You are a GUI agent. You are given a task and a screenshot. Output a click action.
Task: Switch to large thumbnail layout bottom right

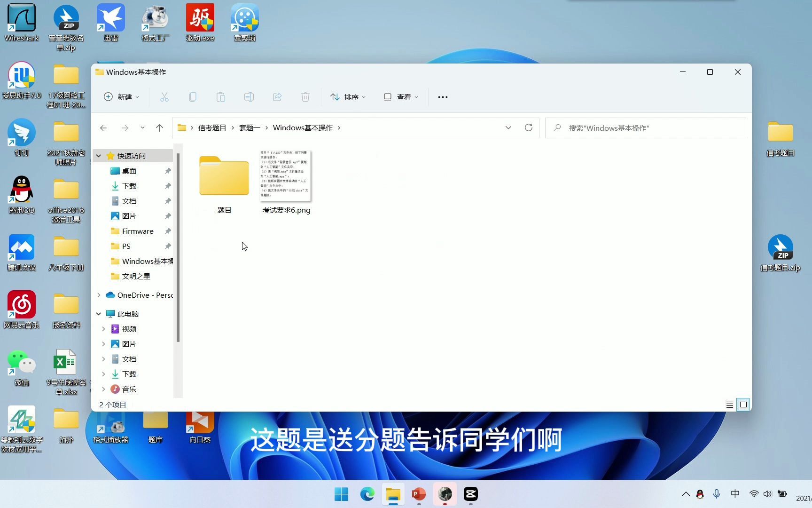(x=743, y=405)
